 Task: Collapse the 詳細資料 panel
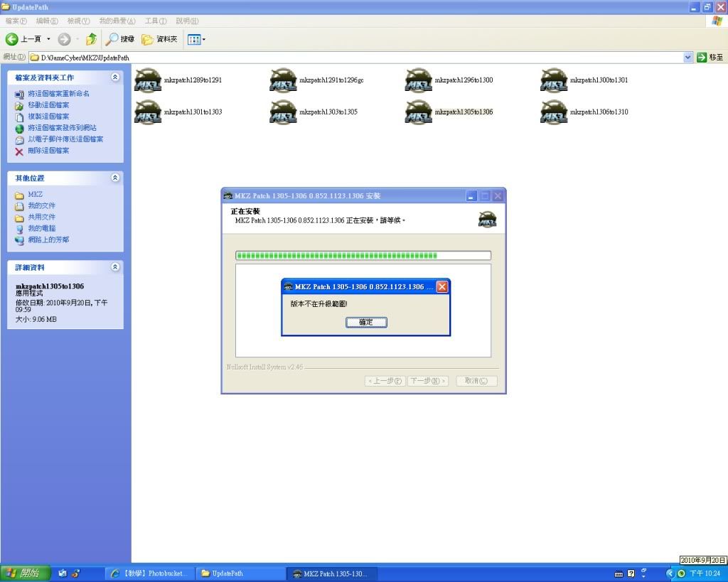[x=115, y=267]
